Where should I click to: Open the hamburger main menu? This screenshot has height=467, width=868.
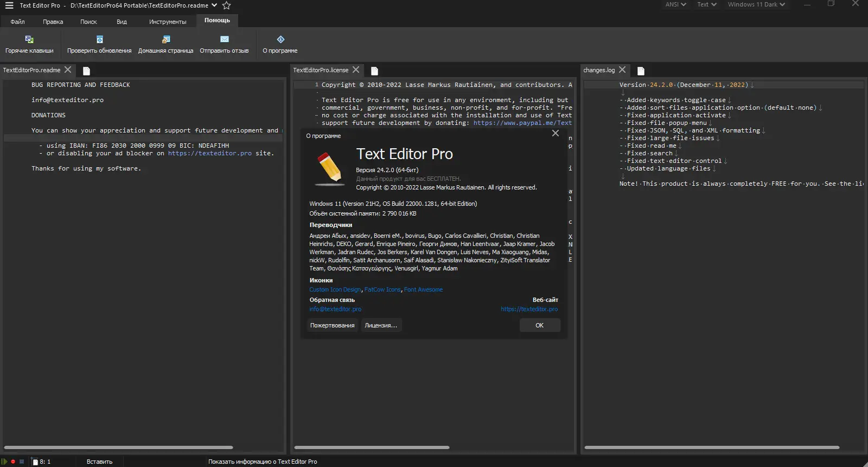pyautogui.click(x=9, y=5)
